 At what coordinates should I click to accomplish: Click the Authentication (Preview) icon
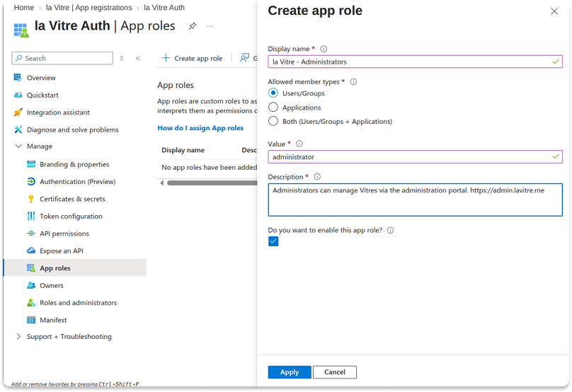pyautogui.click(x=31, y=181)
